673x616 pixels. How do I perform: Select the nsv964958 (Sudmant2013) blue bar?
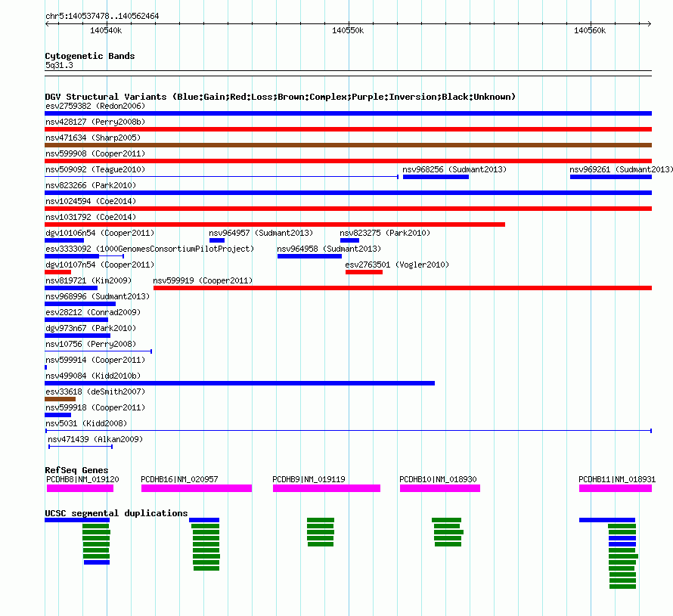[x=309, y=256]
